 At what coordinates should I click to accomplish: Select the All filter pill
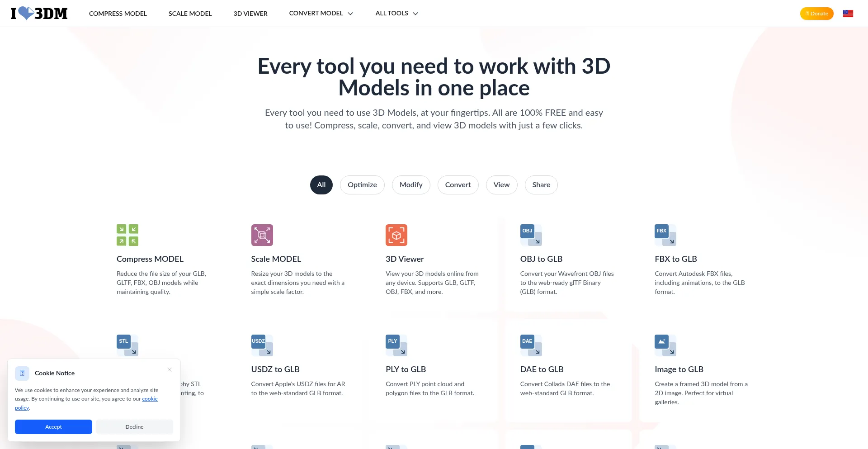tap(321, 185)
